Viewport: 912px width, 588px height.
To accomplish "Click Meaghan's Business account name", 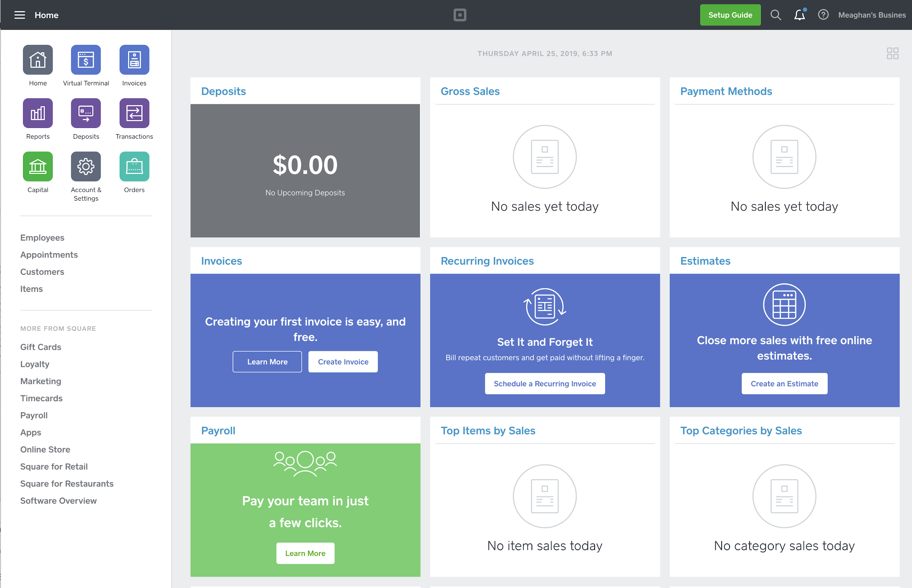I will [x=871, y=15].
